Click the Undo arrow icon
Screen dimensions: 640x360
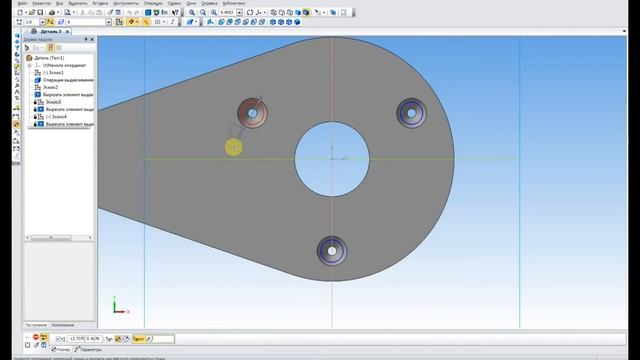(129, 13)
